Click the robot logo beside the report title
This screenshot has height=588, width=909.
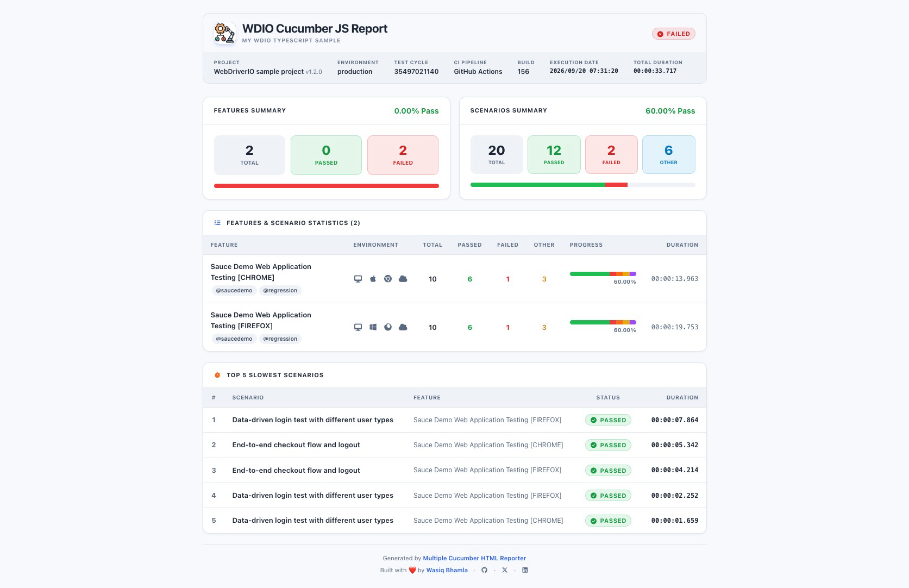click(224, 33)
